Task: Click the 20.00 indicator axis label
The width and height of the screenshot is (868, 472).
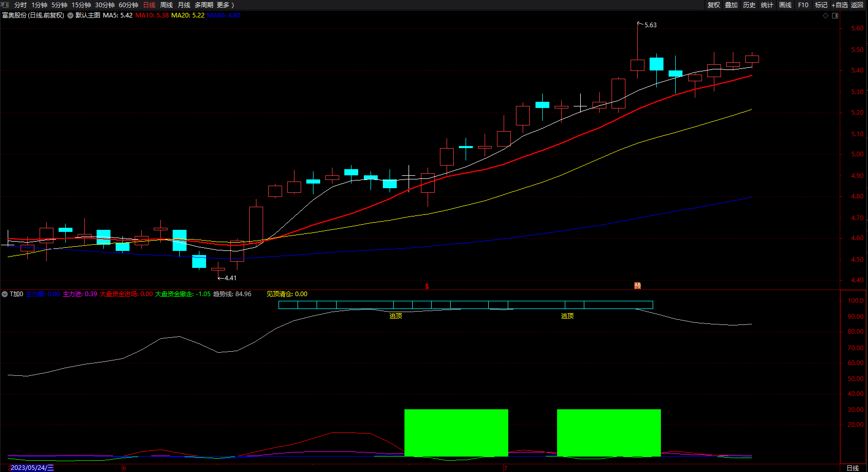Action: coord(856,425)
